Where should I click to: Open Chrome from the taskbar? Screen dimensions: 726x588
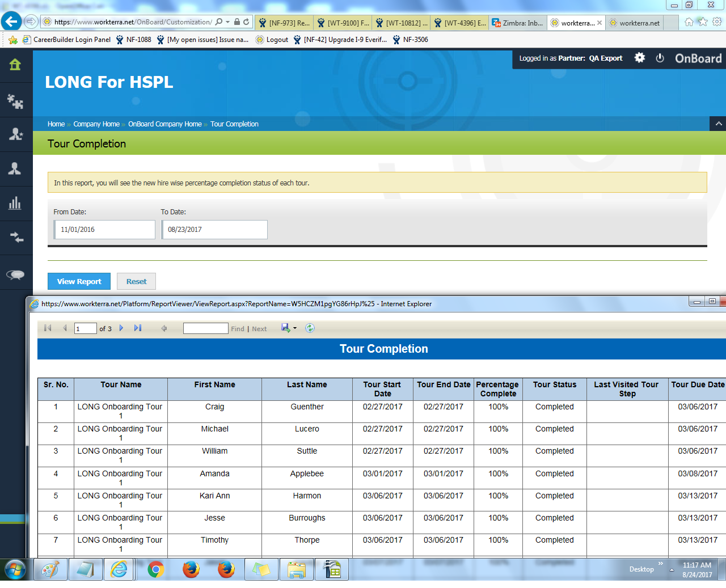pos(155,569)
